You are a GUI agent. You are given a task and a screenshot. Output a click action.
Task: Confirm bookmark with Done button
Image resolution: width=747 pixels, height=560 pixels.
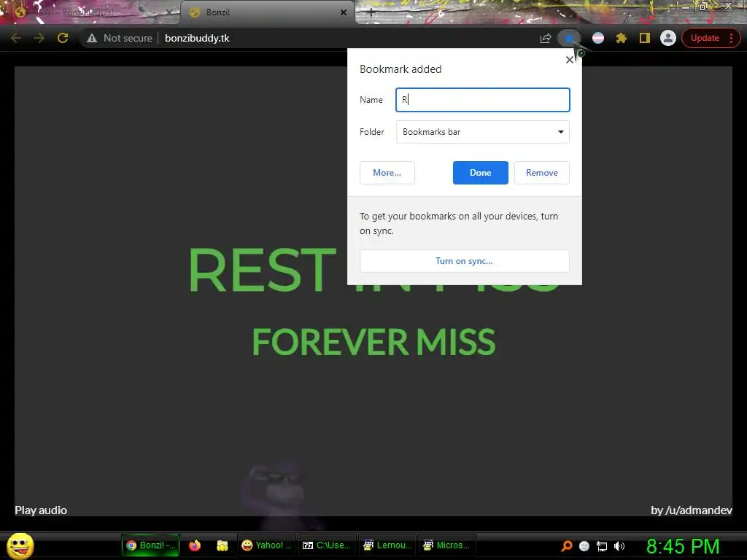point(480,173)
